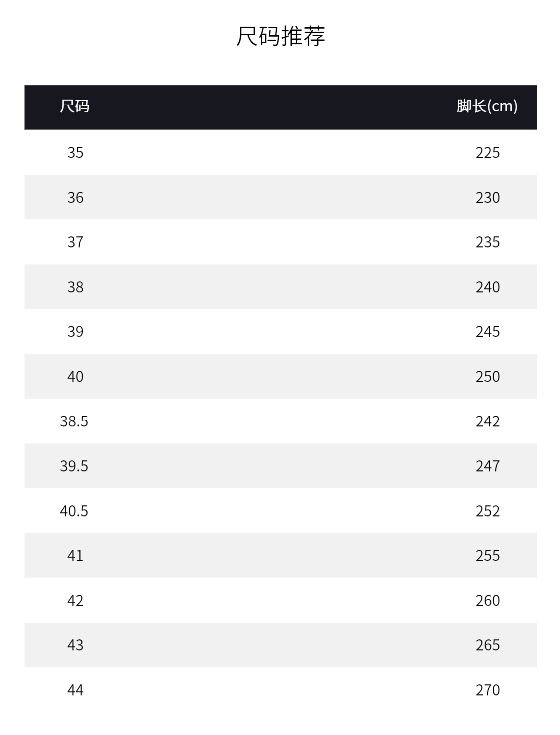This screenshot has height=735, width=560.
Task: Click the 225 foot length value
Action: tap(487, 152)
